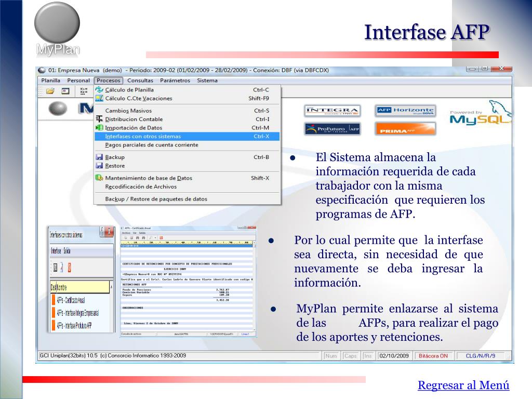Screen dimensions: 532x399
Task: Choose Importación de Datos item
Action: coord(187,128)
